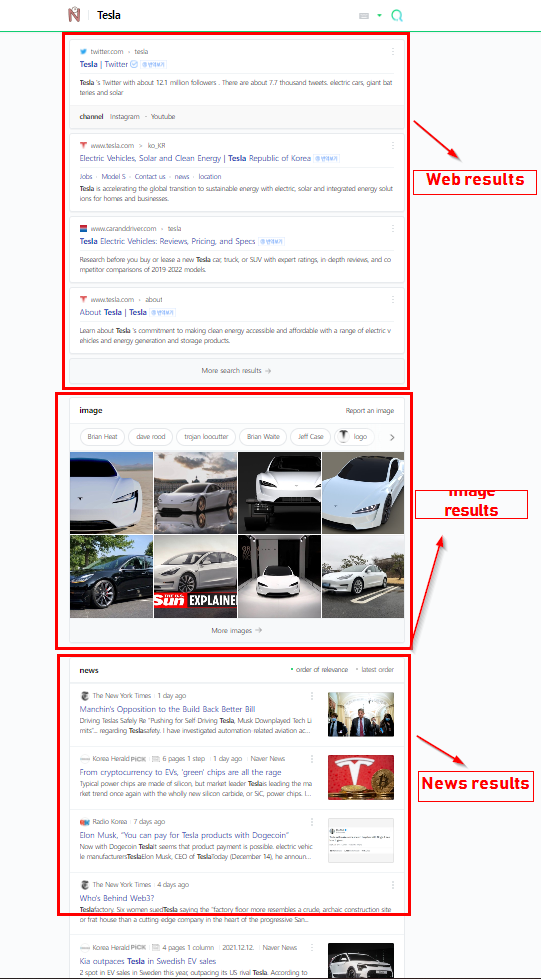Click the Tesla logo image filter chip
The height and width of the screenshot is (979, 541).
tap(355, 436)
